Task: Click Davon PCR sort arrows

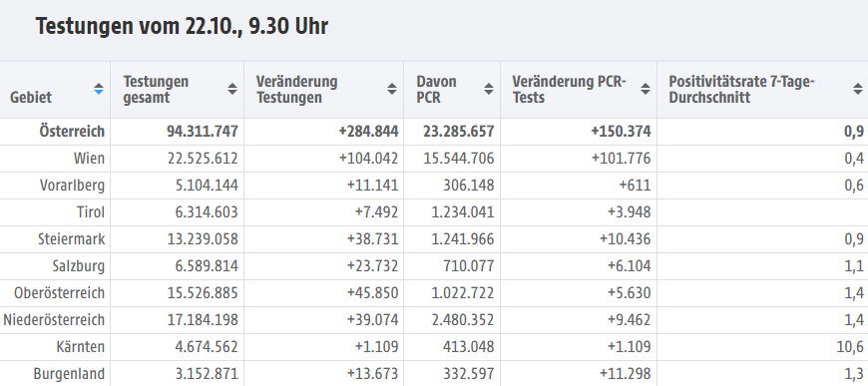Action: (x=489, y=89)
